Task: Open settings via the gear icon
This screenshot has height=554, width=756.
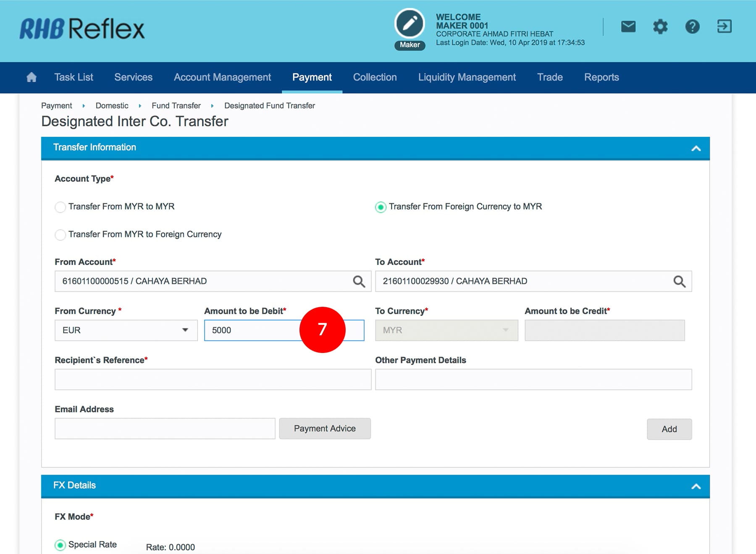Action: 660,27
